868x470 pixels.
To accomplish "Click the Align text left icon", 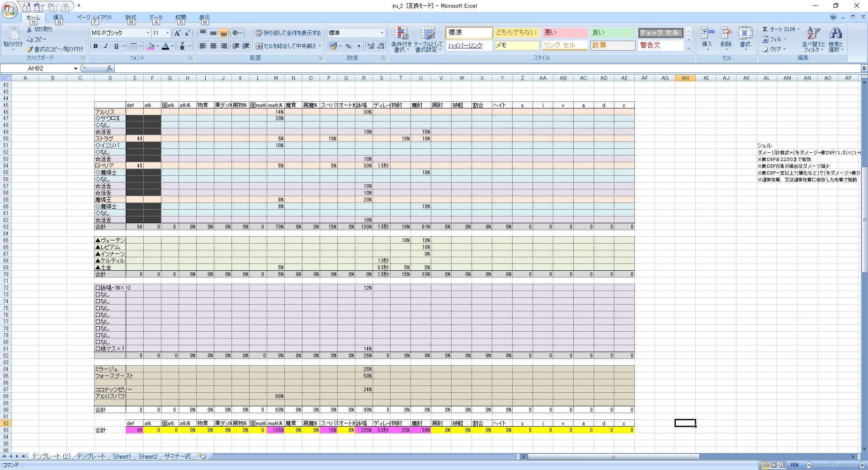I will point(203,46).
